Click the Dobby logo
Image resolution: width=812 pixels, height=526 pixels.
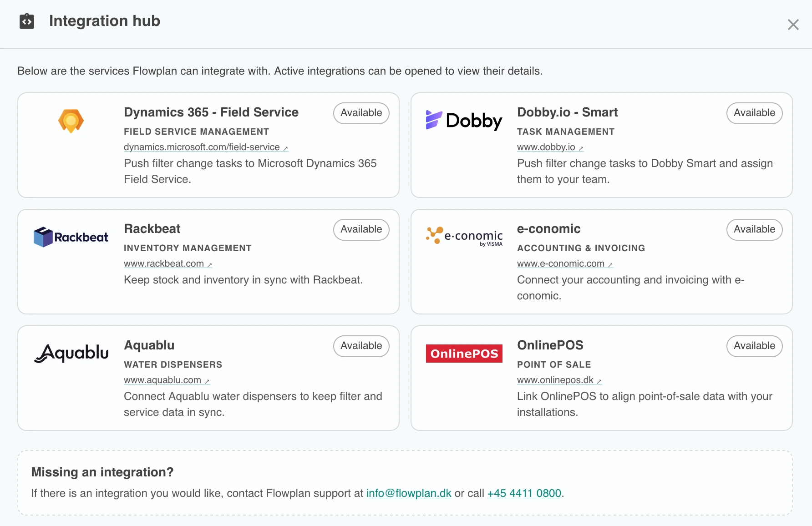tap(464, 121)
